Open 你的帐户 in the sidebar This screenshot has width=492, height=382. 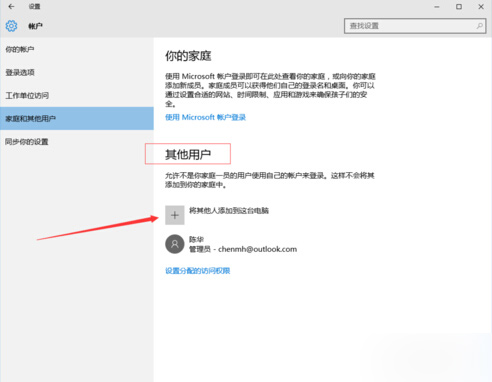pyautogui.click(x=77, y=49)
